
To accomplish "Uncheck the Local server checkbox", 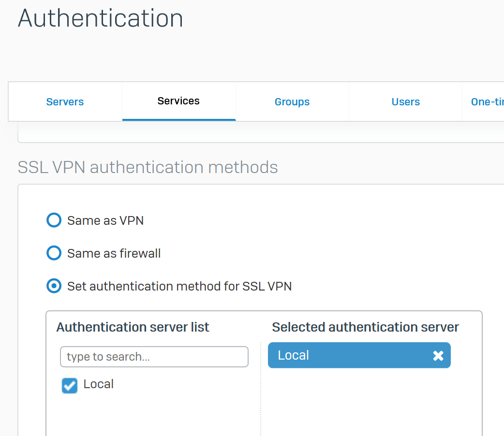I will click(x=70, y=385).
